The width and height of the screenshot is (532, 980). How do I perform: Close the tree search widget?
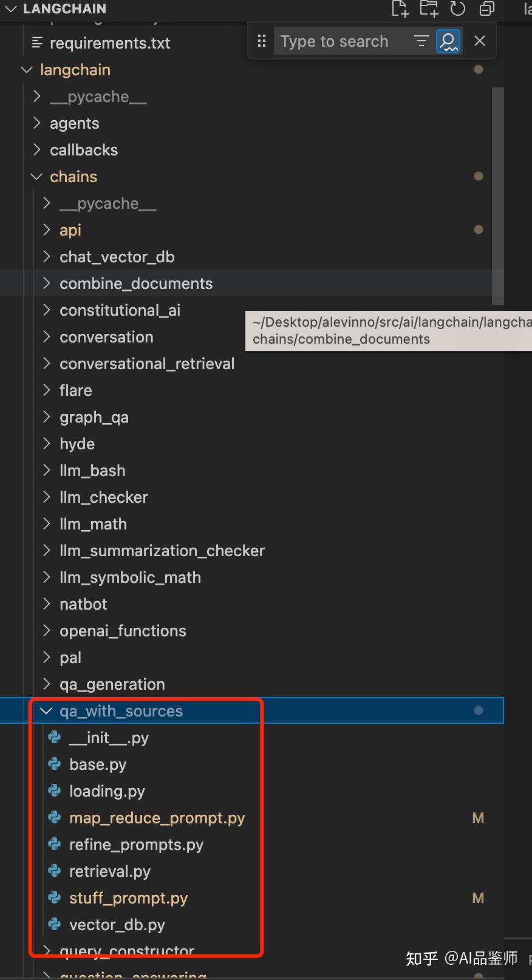[x=480, y=41]
